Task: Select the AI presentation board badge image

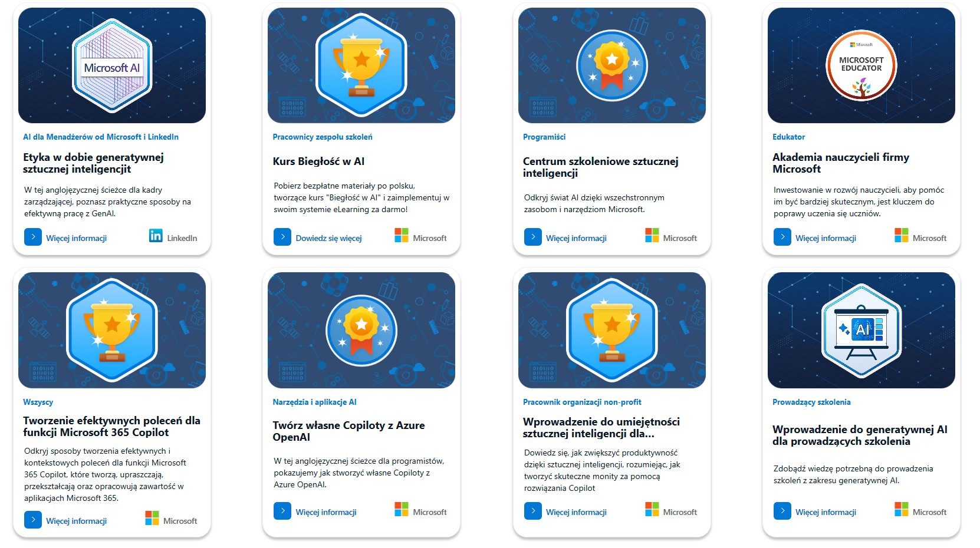Action: point(861,330)
